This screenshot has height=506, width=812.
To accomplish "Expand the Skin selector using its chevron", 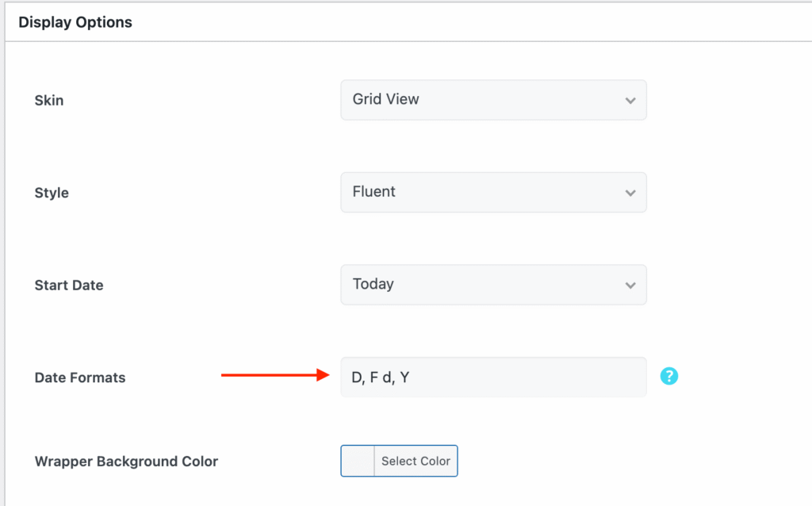I will (630, 100).
